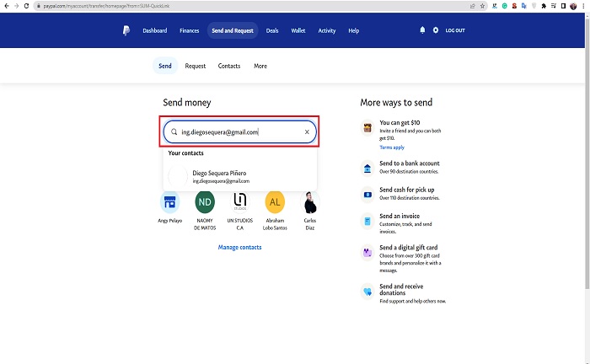Click the donations heart icon
Viewport: 590px width, 364px height.
coord(367,292)
